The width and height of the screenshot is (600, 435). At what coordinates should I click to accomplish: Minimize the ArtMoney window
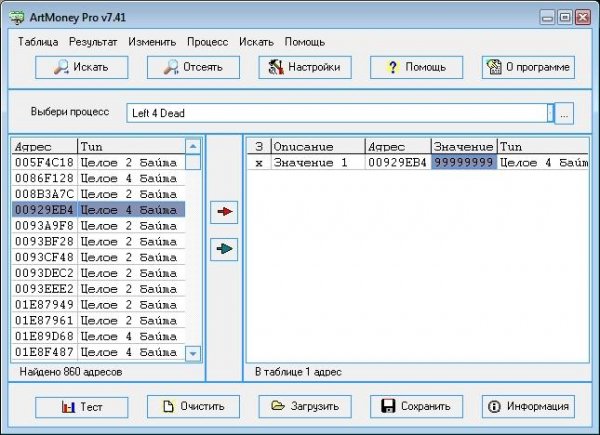tap(547, 17)
